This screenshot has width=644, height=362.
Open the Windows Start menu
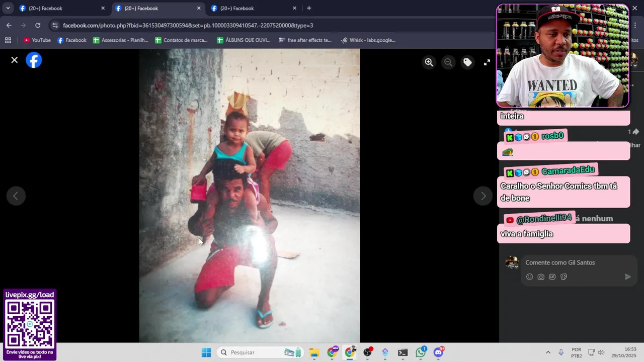point(206,352)
